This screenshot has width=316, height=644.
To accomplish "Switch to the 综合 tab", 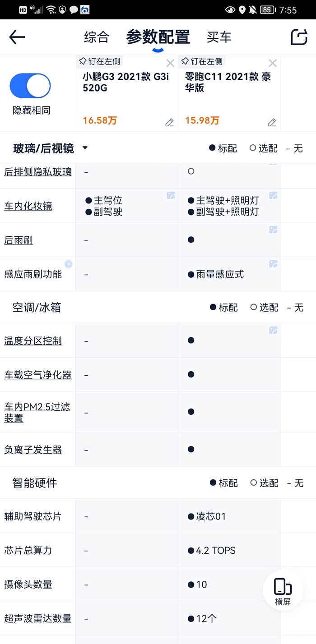I will (97, 37).
